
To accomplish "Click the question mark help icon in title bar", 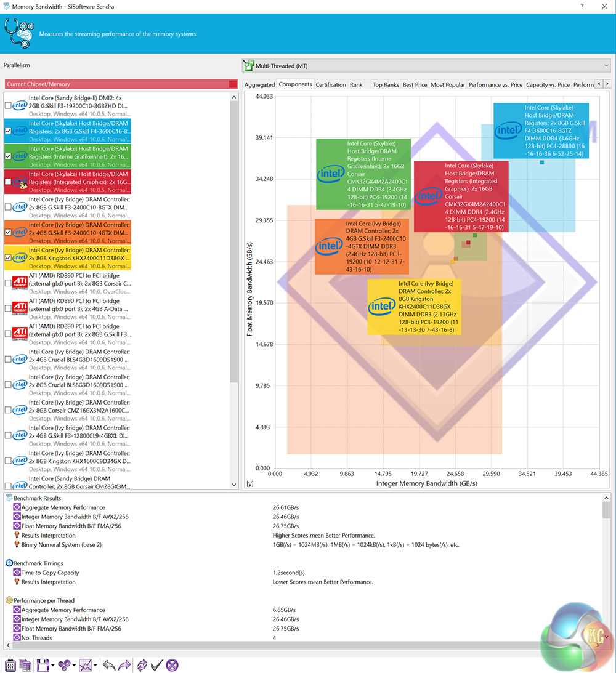I will coord(582,6).
